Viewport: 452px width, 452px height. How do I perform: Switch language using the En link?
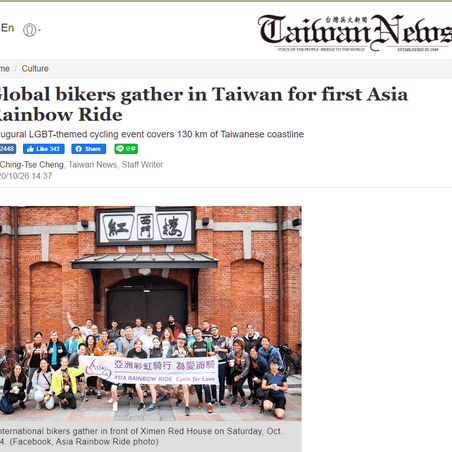click(7, 28)
